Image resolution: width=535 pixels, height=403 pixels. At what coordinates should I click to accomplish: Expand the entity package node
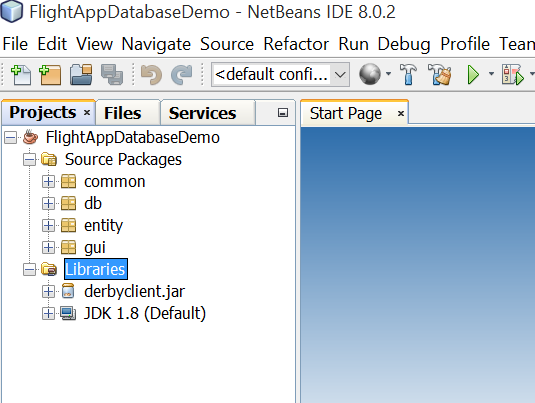[48, 226]
